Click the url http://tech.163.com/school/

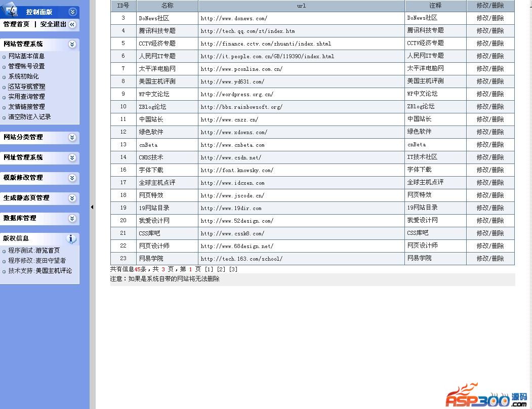[x=241, y=259]
